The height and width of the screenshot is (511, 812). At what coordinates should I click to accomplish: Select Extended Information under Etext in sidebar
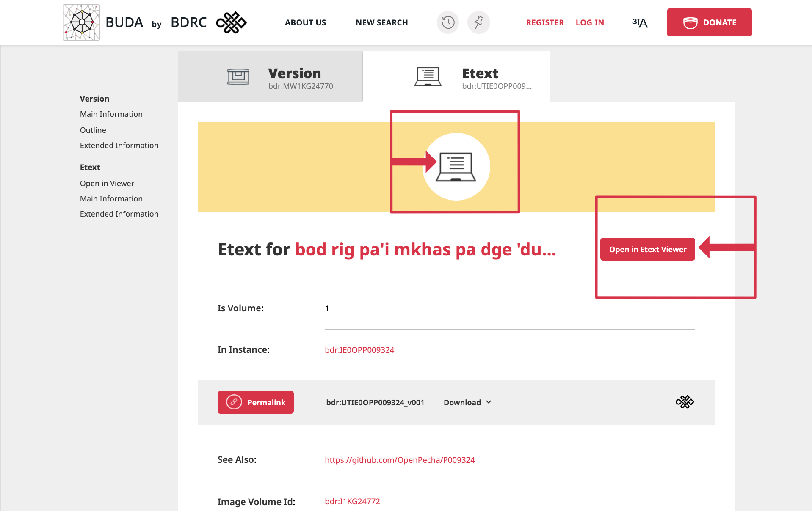click(119, 214)
